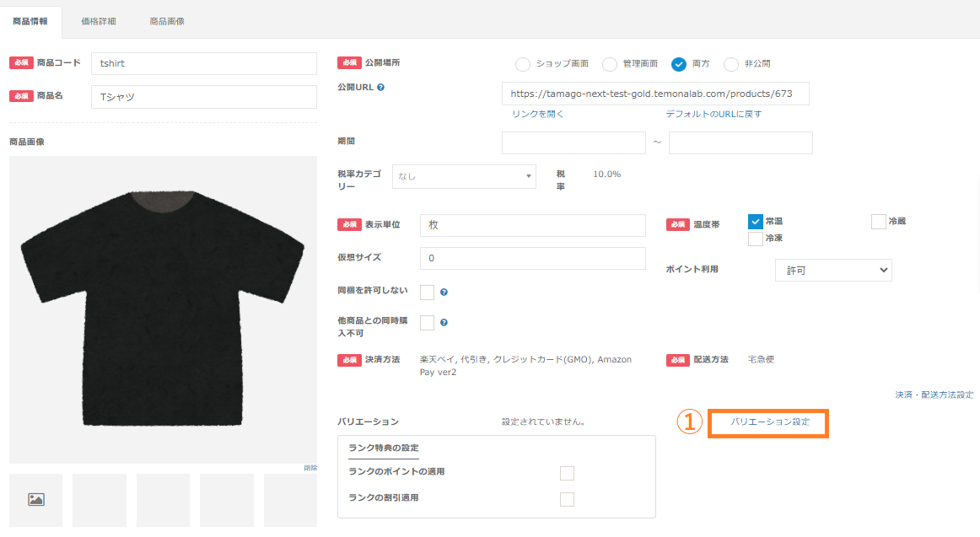Open the ポイント利用 dropdown

(x=833, y=271)
